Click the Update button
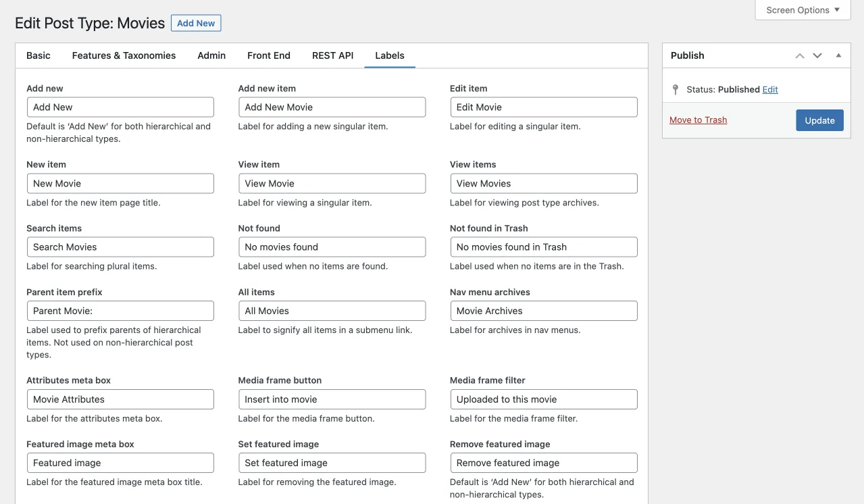 (819, 120)
